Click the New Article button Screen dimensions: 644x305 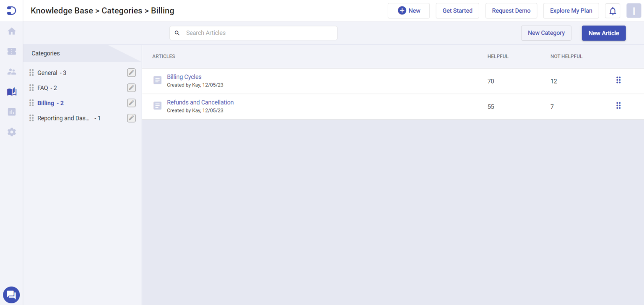pos(604,33)
